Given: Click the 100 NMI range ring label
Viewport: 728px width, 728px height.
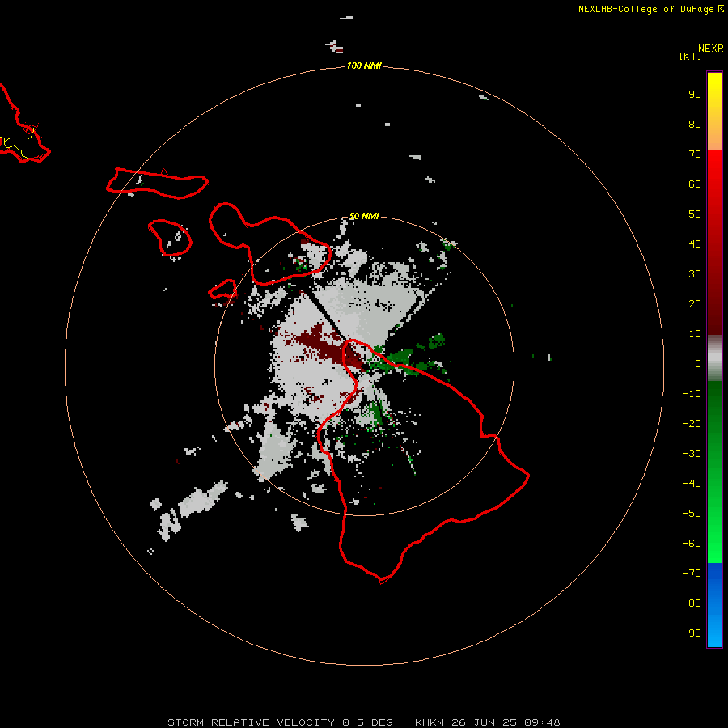Looking at the screenshot, I should click(x=363, y=66).
